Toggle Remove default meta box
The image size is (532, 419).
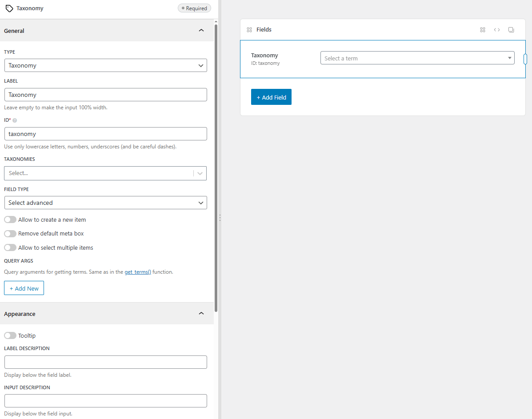pos(10,233)
